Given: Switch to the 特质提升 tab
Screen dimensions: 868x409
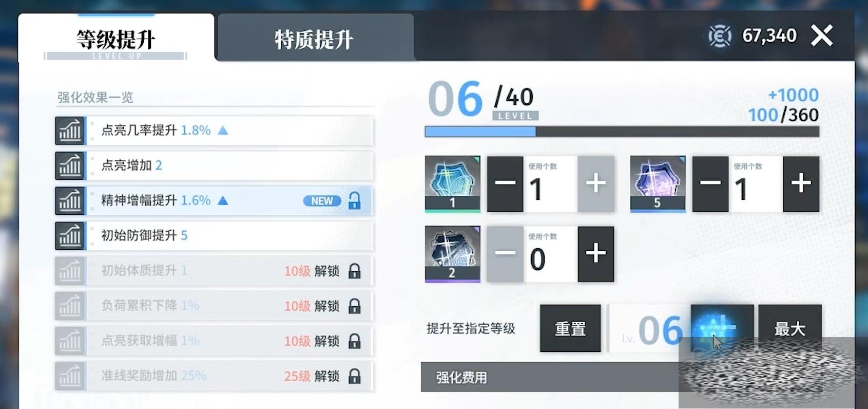Looking at the screenshot, I should click(315, 38).
